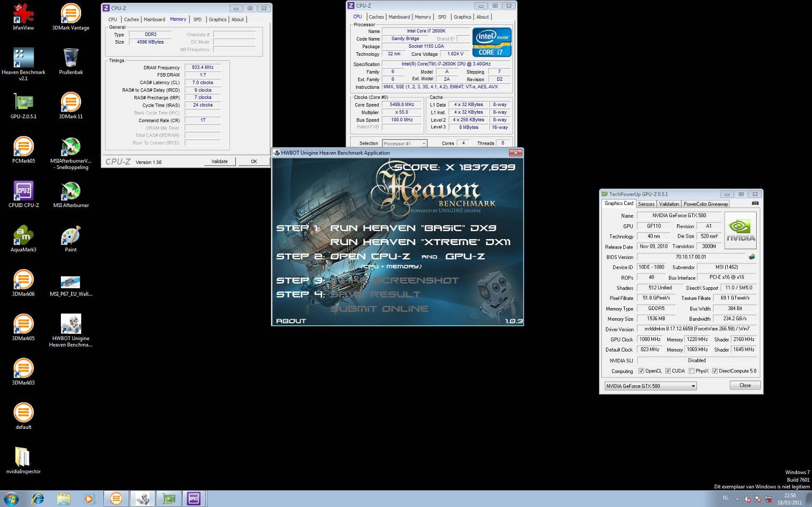This screenshot has width=812, height=507.
Task: Launch 3DMark03 desktop icon
Action: 23,371
